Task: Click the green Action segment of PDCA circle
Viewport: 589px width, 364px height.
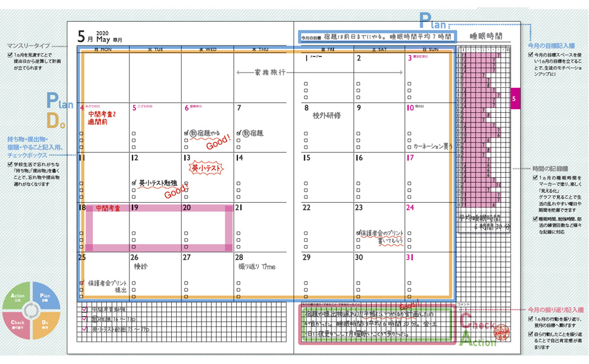Action: [17, 297]
